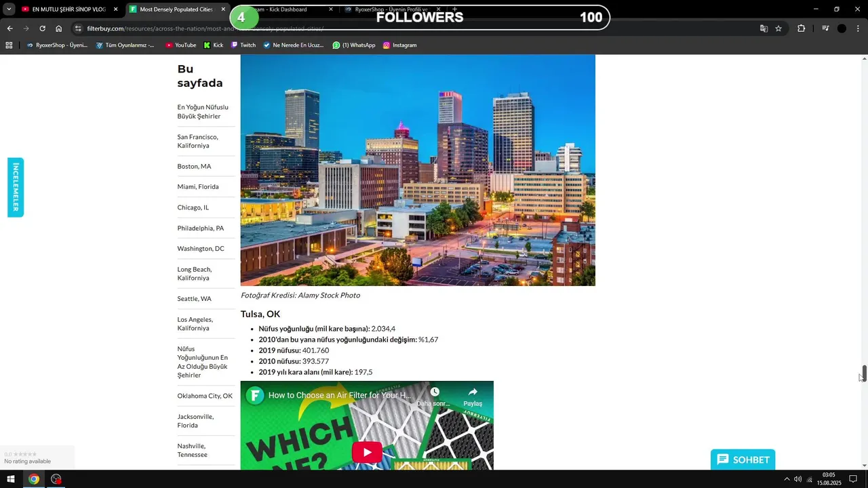This screenshot has height=488, width=868.
Task: Go to the San Francisco, Kaliforniya section
Action: point(197,141)
